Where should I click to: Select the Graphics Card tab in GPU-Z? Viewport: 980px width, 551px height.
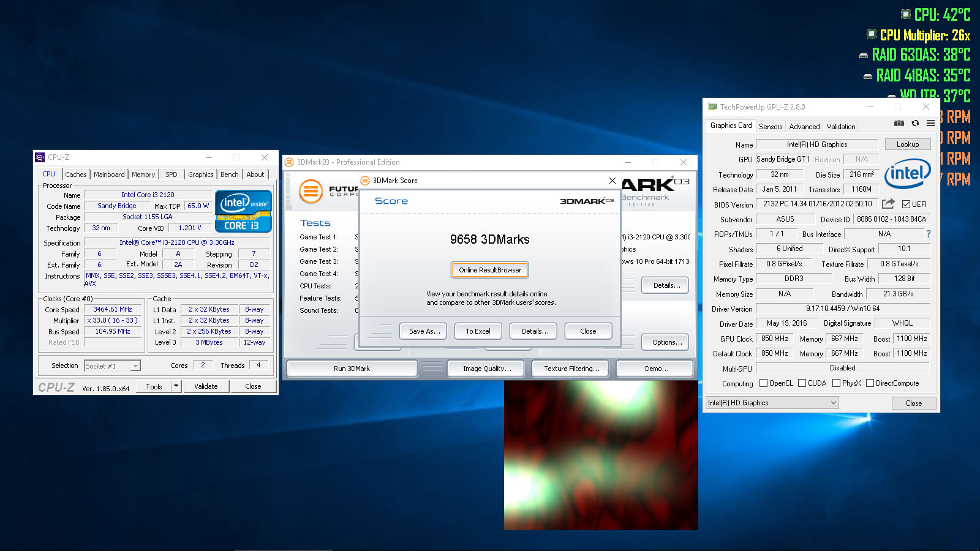[731, 126]
